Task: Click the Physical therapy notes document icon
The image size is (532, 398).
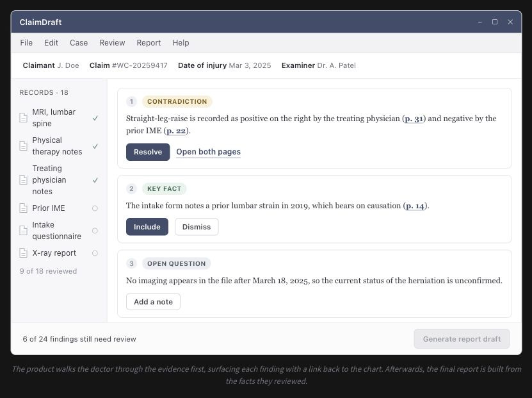Action: (24, 146)
